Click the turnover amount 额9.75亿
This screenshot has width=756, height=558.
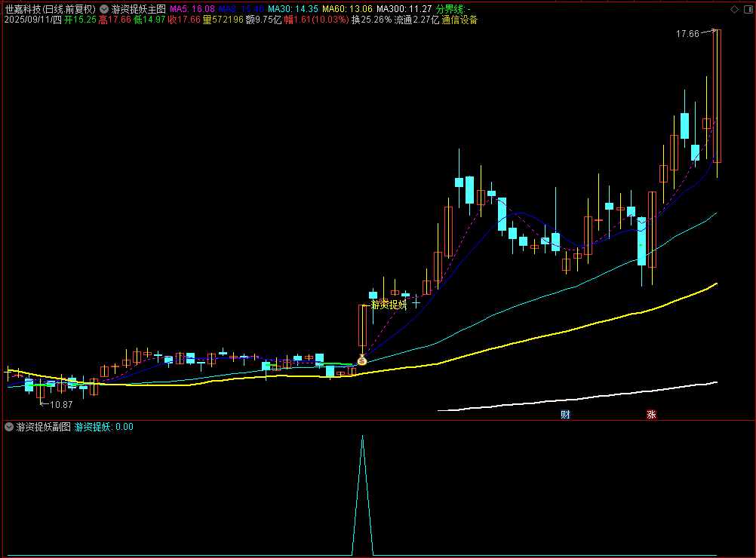point(264,20)
